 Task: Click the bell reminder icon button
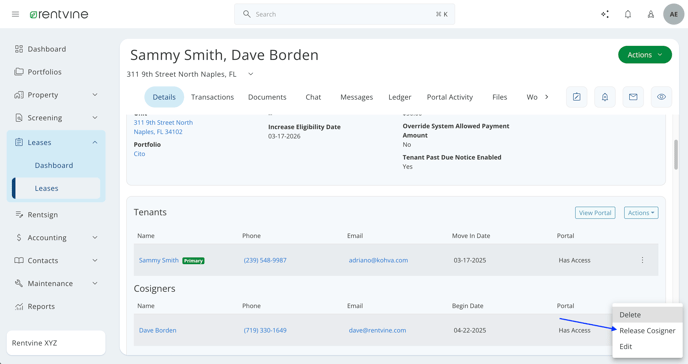pyautogui.click(x=605, y=97)
